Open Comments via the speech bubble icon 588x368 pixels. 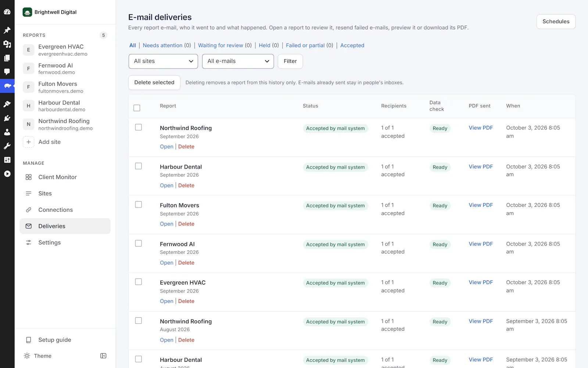[7, 72]
